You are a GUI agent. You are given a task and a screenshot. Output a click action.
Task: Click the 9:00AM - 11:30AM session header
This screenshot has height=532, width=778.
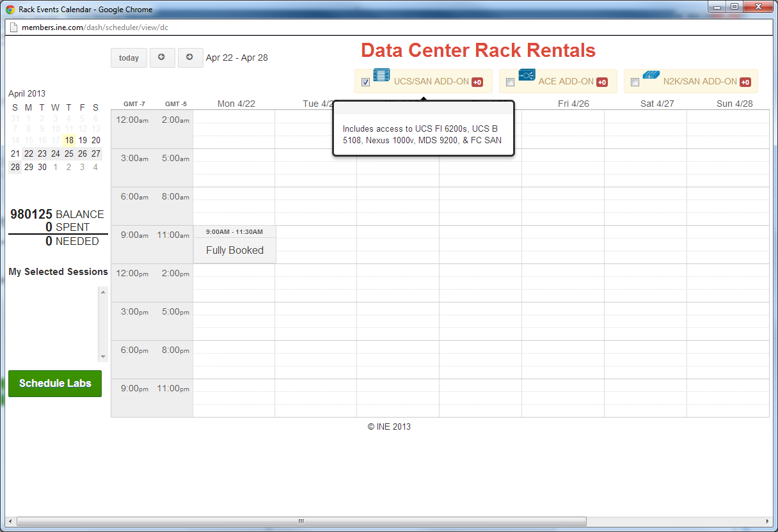(x=234, y=231)
